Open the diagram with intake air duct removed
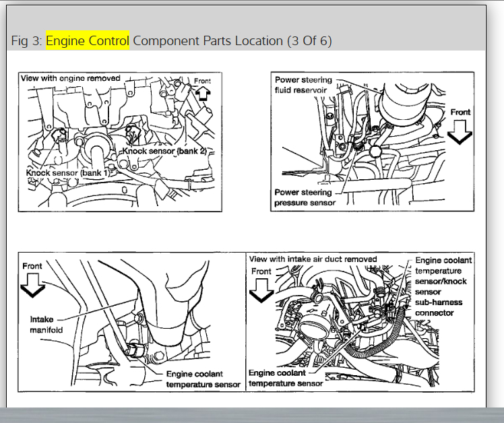 click(x=360, y=322)
